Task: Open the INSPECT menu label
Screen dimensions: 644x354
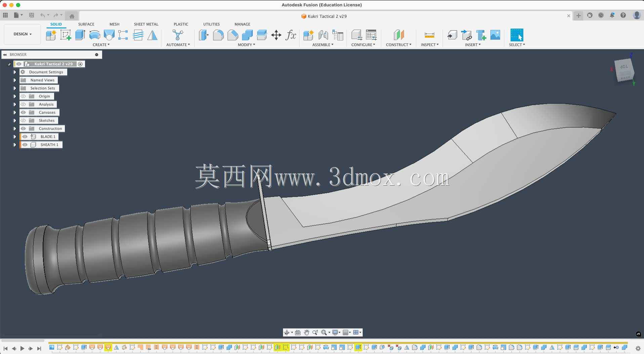Action: point(430,45)
